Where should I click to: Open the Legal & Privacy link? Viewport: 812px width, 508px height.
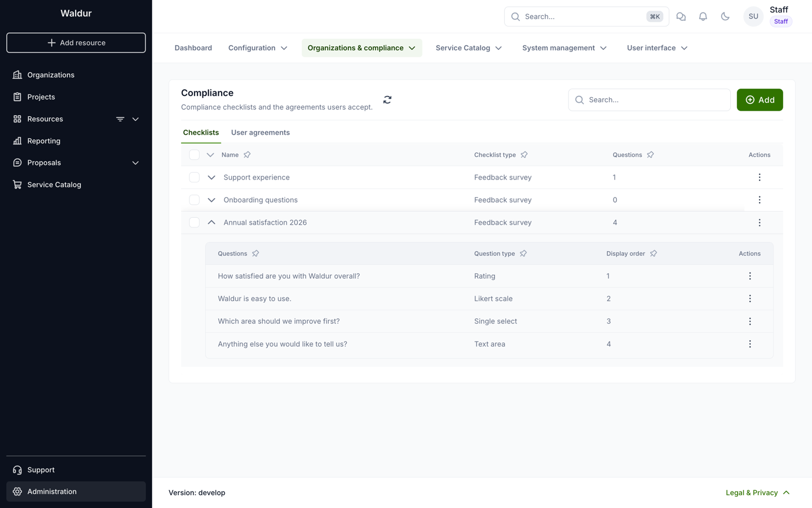757,493
